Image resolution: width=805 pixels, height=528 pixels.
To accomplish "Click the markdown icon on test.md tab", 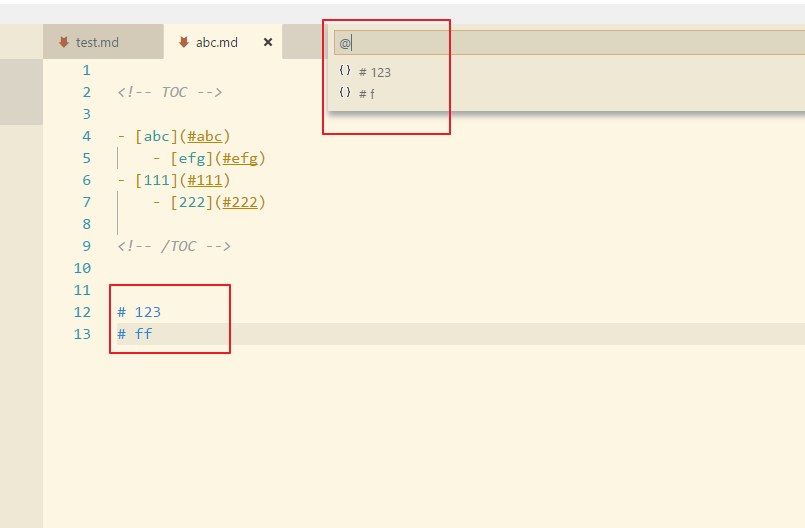I will pos(64,42).
